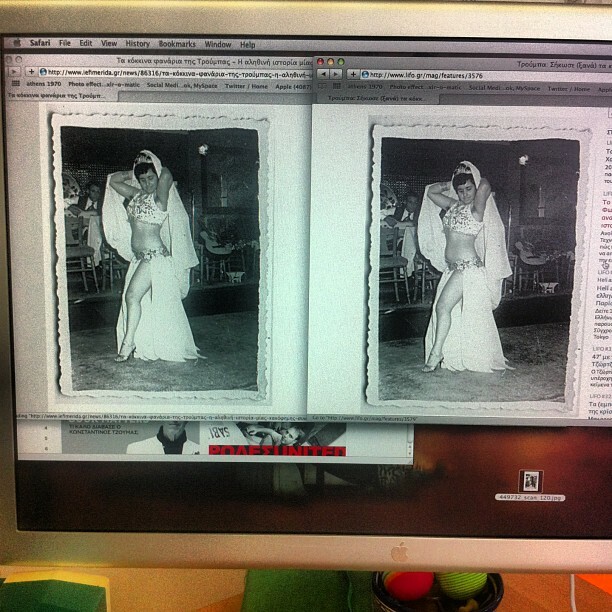The height and width of the screenshot is (612, 612).
Task: Open 'Photo effect' bookmark in iefimerida window
Action: coord(104,84)
